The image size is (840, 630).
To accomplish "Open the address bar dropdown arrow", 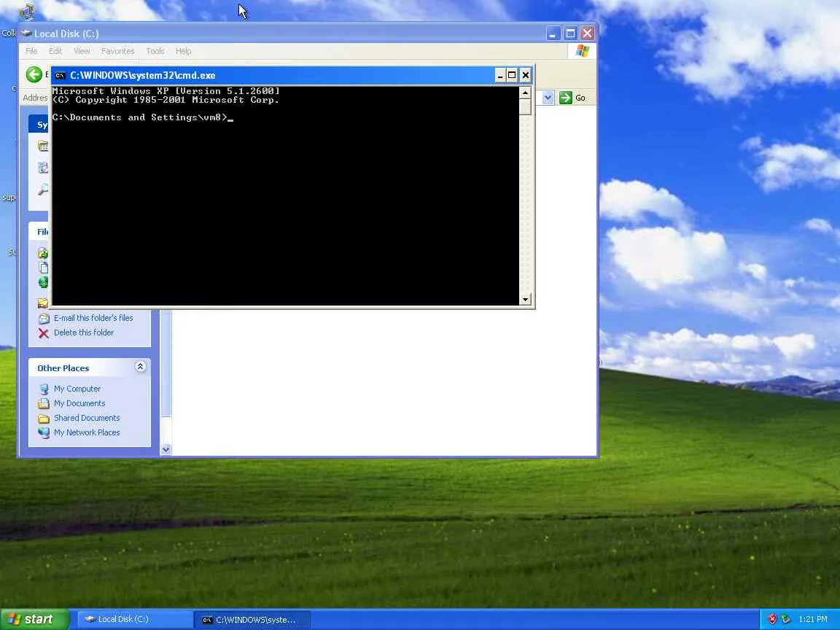I will (548, 98).
